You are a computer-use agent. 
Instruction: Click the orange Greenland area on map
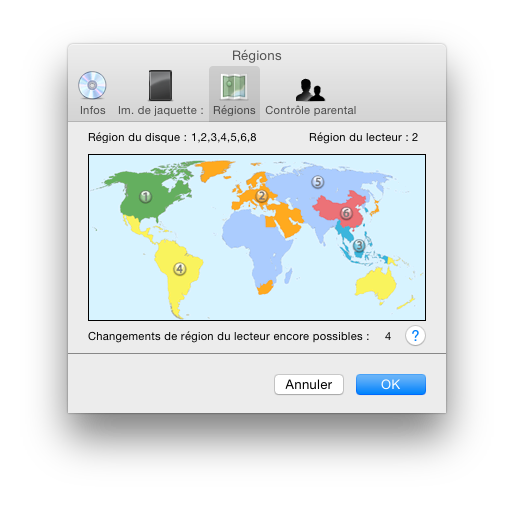click(x=213, y=170)
